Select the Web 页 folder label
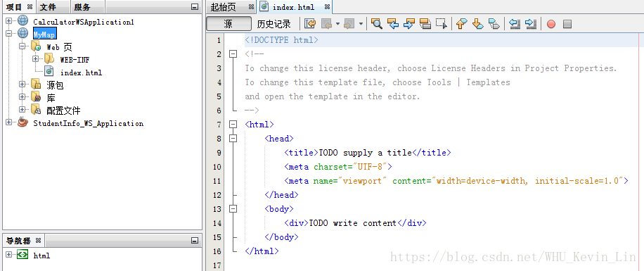Screen dimensions: 644x271 (59, 47)
